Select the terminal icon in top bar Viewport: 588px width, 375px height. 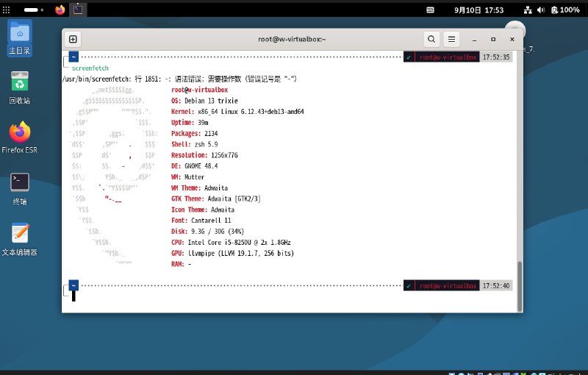click(x=78, y=10)
